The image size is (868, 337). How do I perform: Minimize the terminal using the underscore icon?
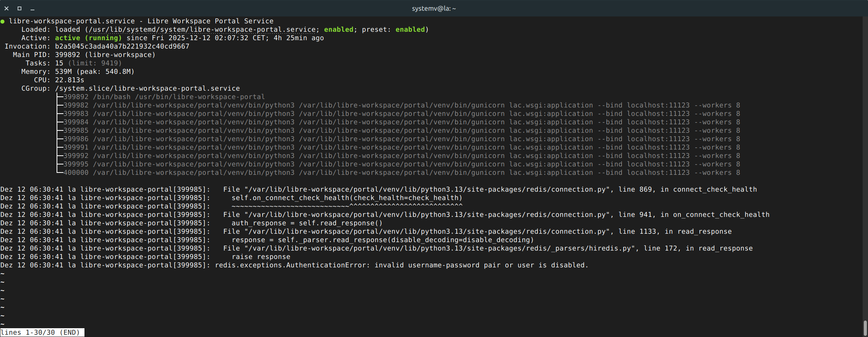[x=32, y=8]
